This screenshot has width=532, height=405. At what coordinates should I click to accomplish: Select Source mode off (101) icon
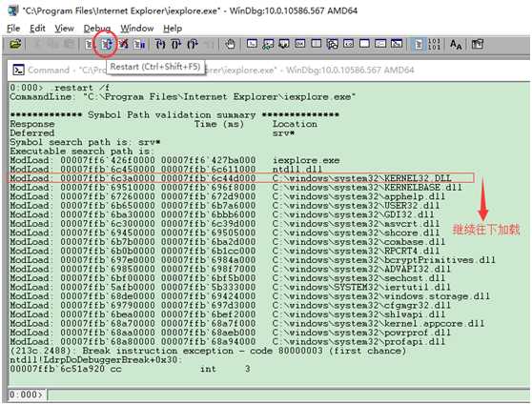[x=434, y=44]
